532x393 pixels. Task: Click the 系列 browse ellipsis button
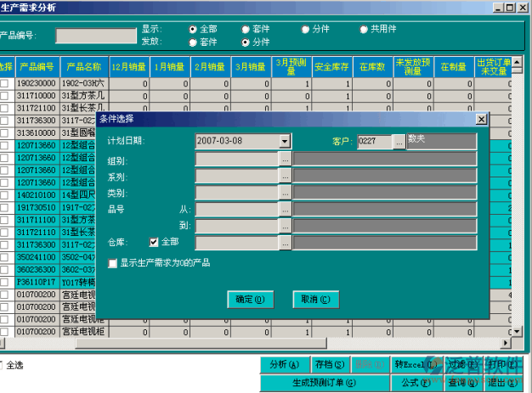pos(286,176)
